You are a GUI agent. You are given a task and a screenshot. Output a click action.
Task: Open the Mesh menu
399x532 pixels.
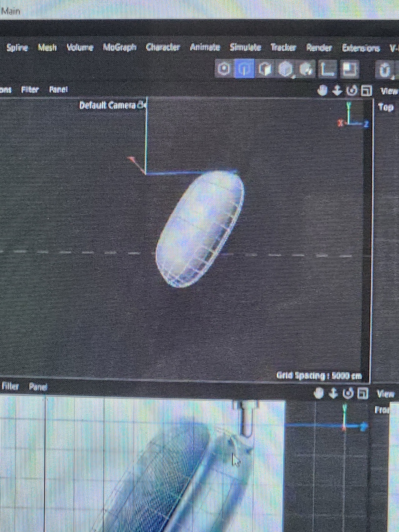(x=47, y=47)
